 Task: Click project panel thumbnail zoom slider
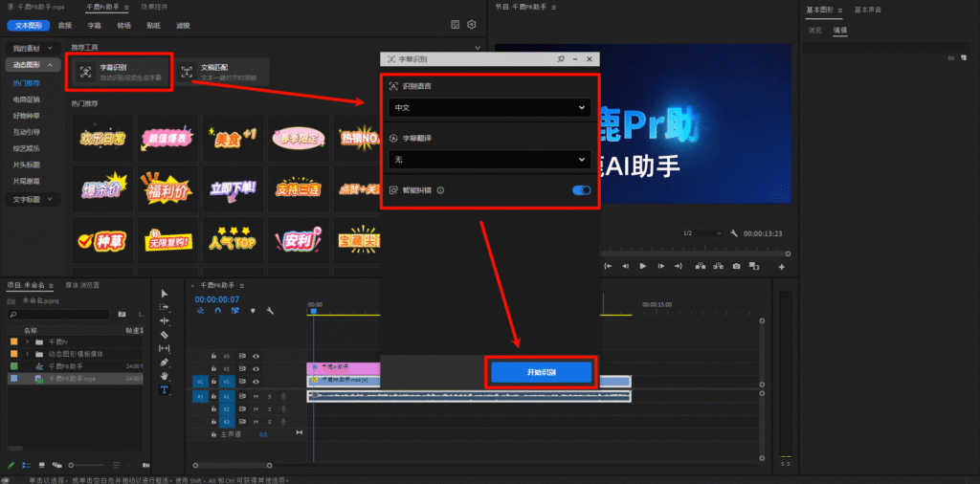tap(86, 465)
